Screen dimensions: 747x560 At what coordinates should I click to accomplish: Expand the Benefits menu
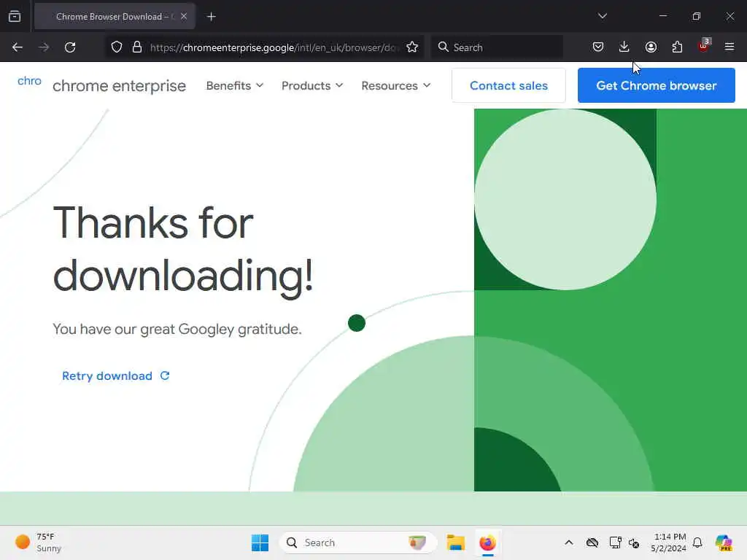(x=234, y=86)
